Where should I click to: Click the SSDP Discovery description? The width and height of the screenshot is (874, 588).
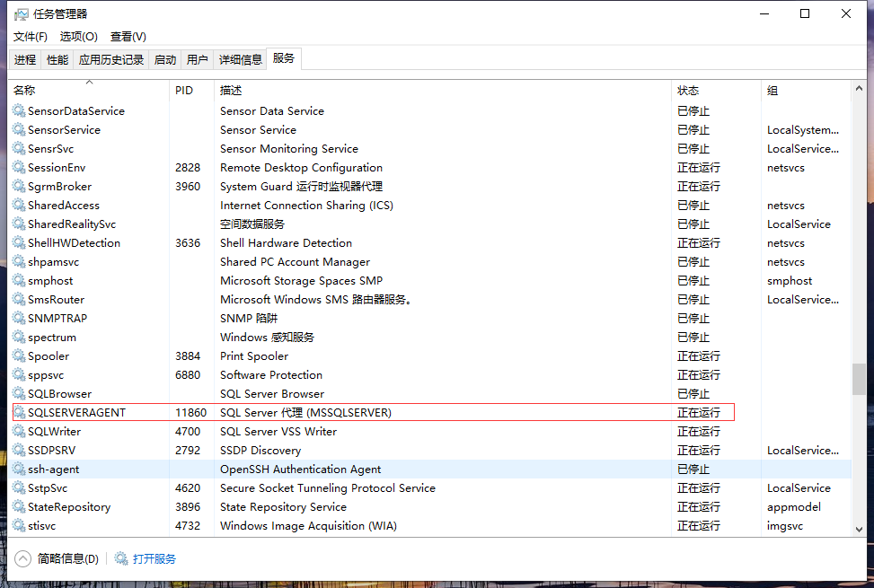pyautogui.click(x=260, y=451)
